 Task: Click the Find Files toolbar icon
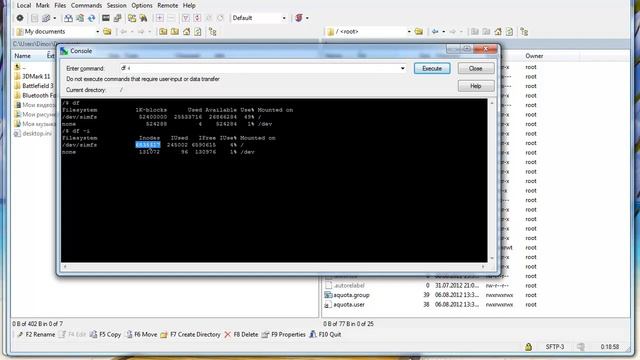(143, 18)
